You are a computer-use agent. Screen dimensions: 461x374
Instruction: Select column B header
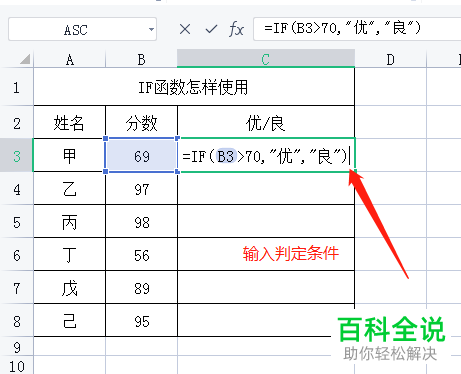tap(141, 59)
